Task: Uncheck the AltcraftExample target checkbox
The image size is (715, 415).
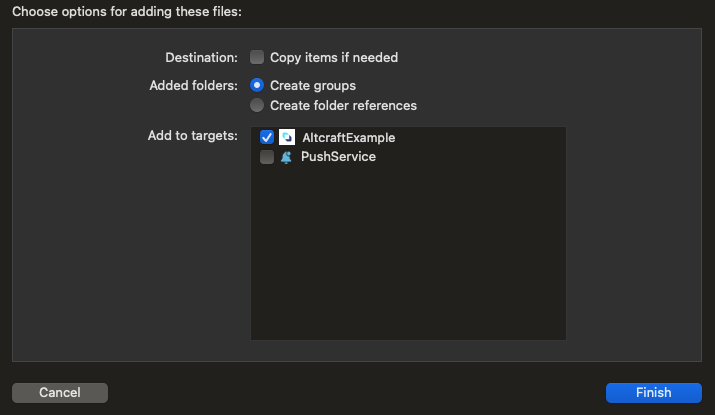Action: [x=267, y=137]
